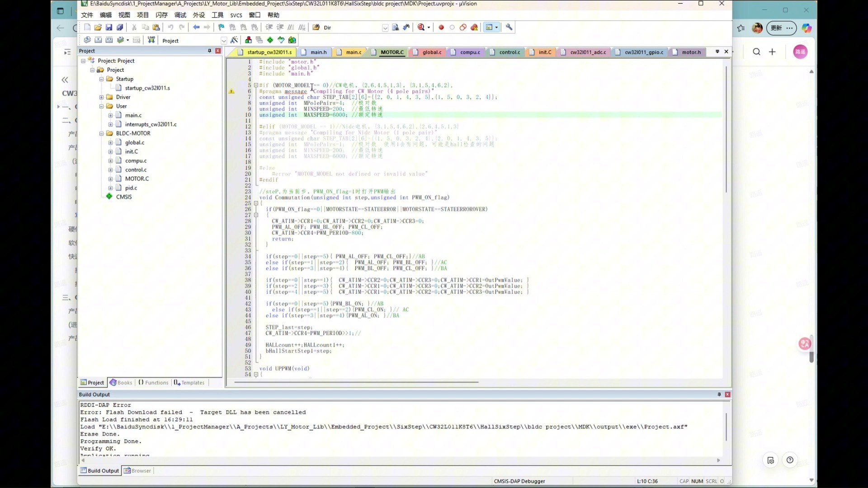
Task: Switch to the Functions panel tab
Action: point(153,382)
